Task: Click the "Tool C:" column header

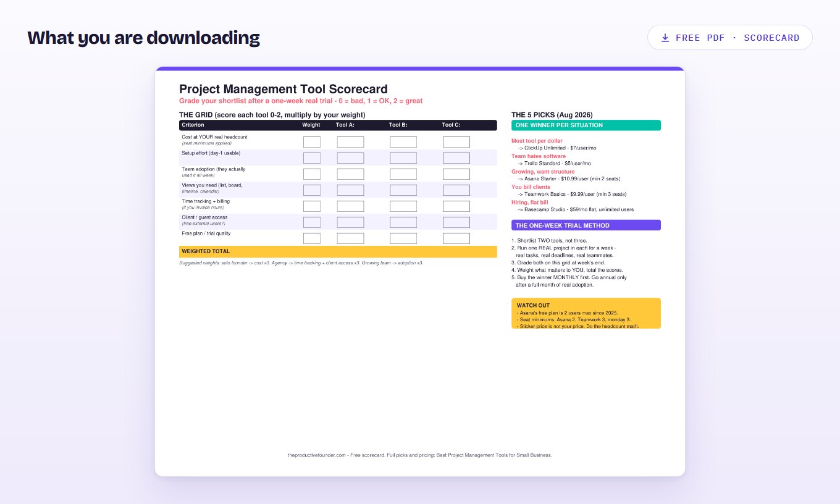Action: (x=451, y=125)
